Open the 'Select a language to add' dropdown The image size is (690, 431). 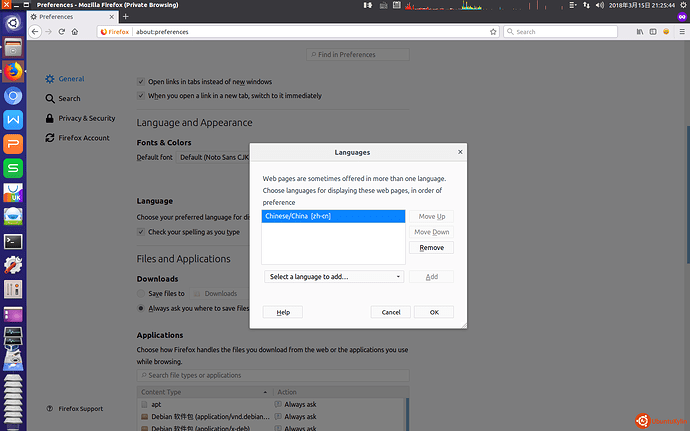[335, 276]
